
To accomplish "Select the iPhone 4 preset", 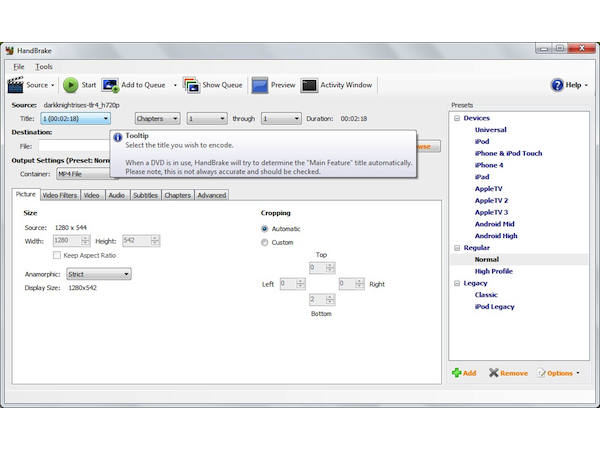I will (x=489, y=165).
